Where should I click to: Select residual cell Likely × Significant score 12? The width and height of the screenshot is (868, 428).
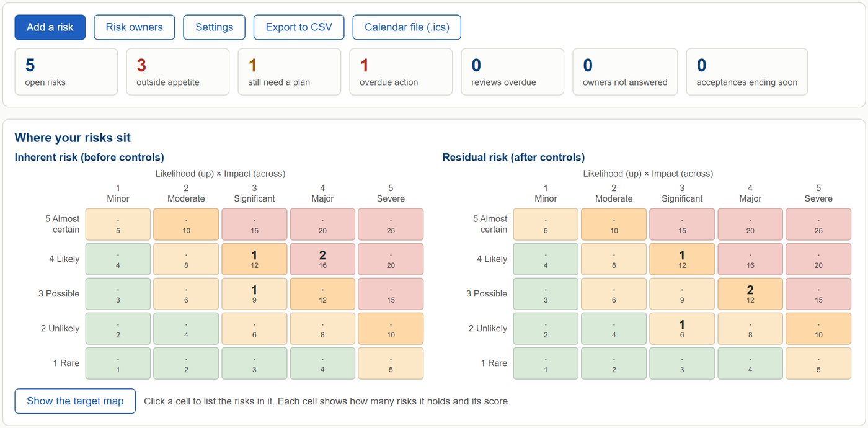pyautogui.click(x=682, y=259)
